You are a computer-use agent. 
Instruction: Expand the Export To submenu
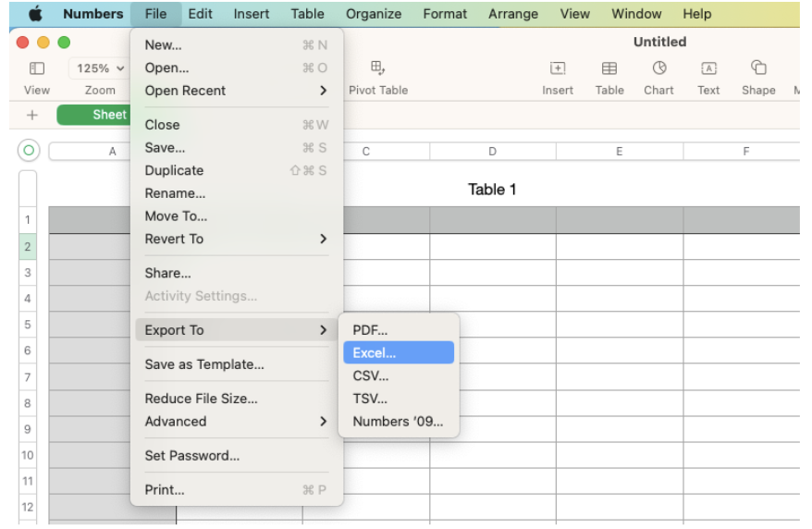point(237,330)
